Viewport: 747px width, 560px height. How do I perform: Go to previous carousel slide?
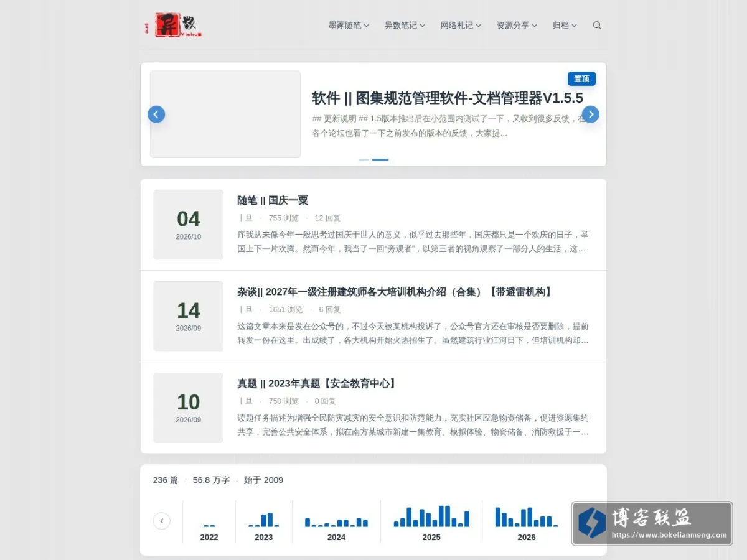pos(156,114)
